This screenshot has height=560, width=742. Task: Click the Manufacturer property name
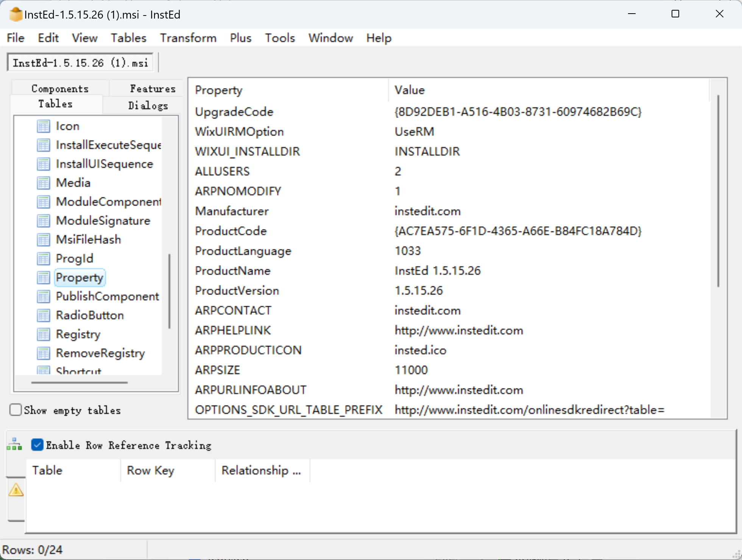232,211
